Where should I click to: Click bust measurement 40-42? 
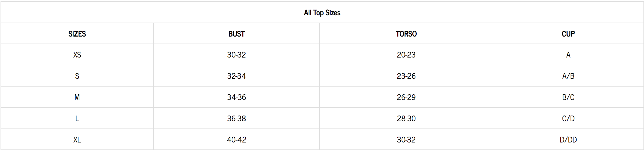(236, 140)
